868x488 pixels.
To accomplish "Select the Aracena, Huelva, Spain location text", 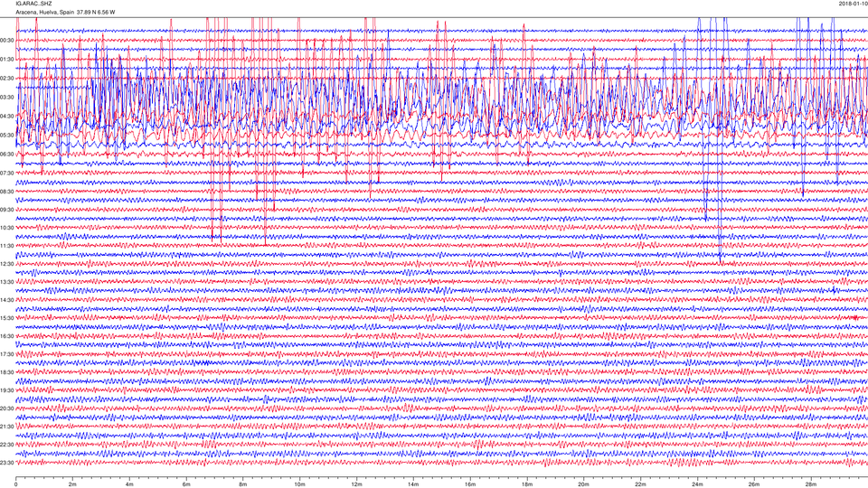I will (45, 12).
